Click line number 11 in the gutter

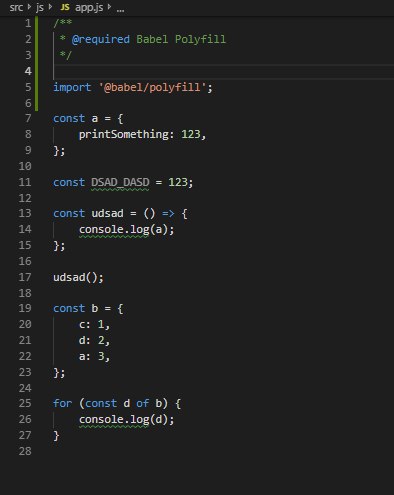click(25, 182)
